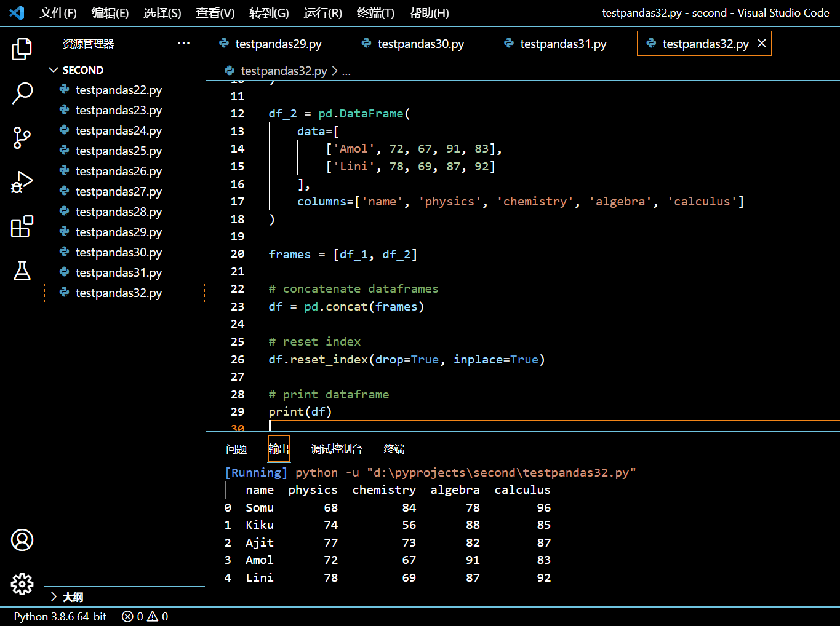This screenshot has width=840, height=626.
Task: Open the 查看(V) menu
Action: (x=215, y=13)
